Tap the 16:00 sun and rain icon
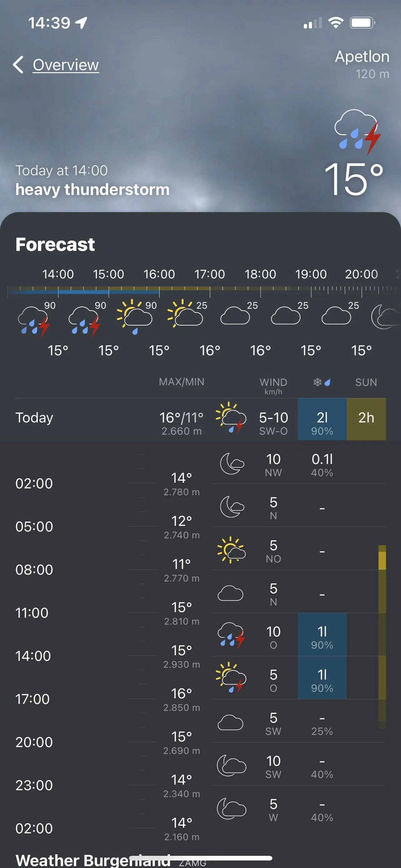The image size is (401, 868). tap(134, 316)
